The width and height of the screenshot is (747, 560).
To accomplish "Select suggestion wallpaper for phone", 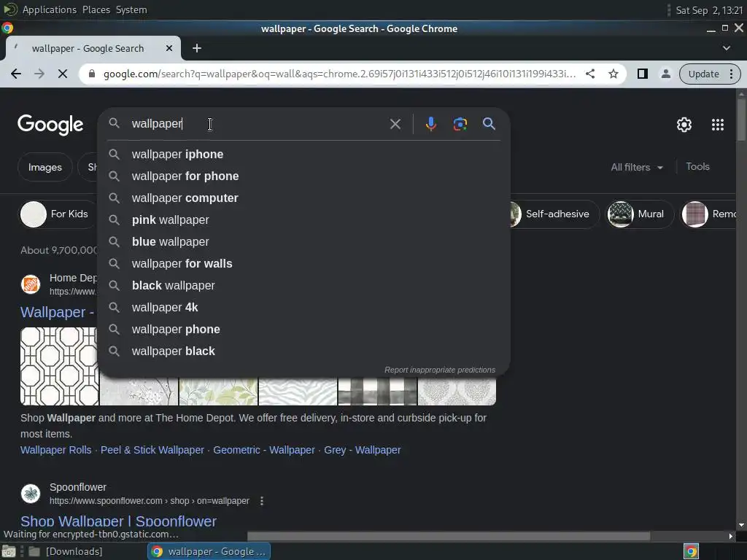I will click(303, 176).
